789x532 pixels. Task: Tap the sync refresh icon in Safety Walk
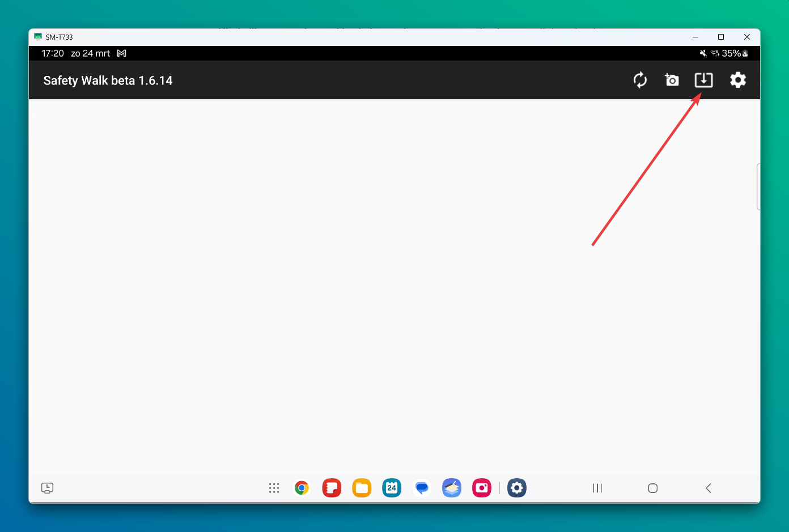pos(640,80)
